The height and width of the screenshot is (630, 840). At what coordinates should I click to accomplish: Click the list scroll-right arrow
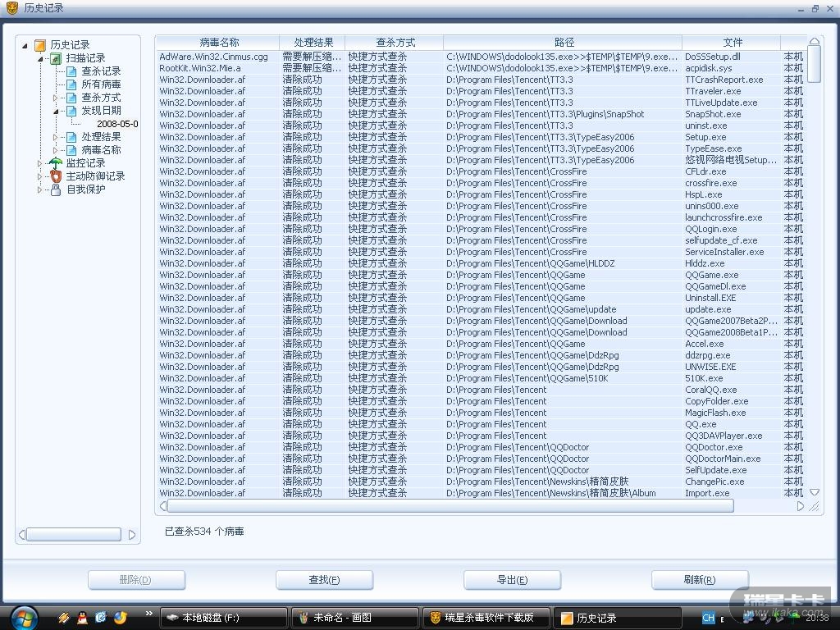(x=800, y=506)
